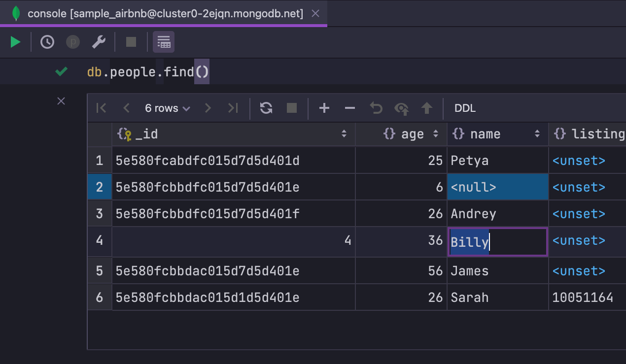Run the query with the green Execute button
Screen dimensions: 626x364
(15, 42)
